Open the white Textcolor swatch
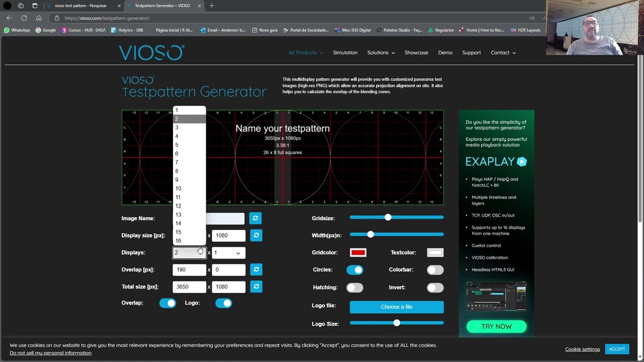Viewport: 644px width, 362px height. coord(435,253)
